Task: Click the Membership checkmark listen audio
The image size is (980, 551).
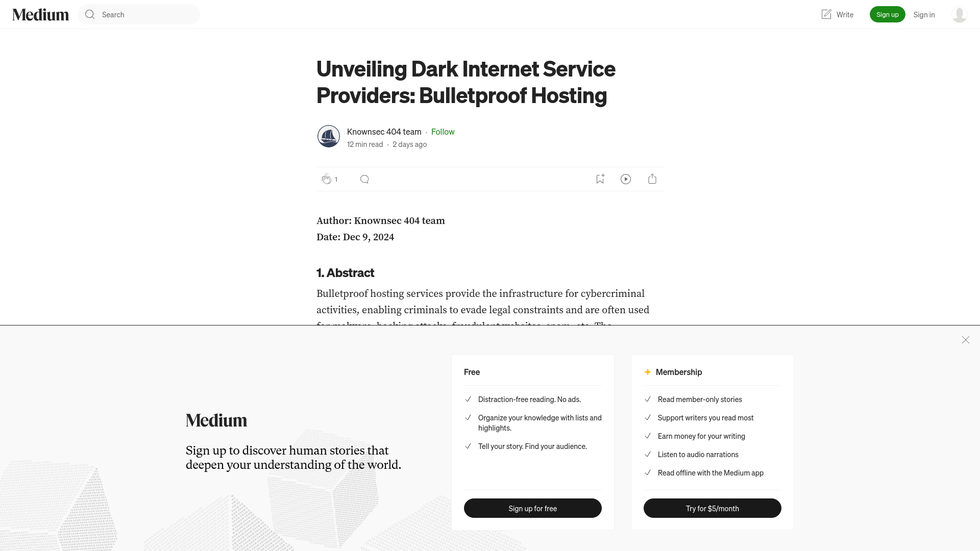Action: [x=648, y=454]
